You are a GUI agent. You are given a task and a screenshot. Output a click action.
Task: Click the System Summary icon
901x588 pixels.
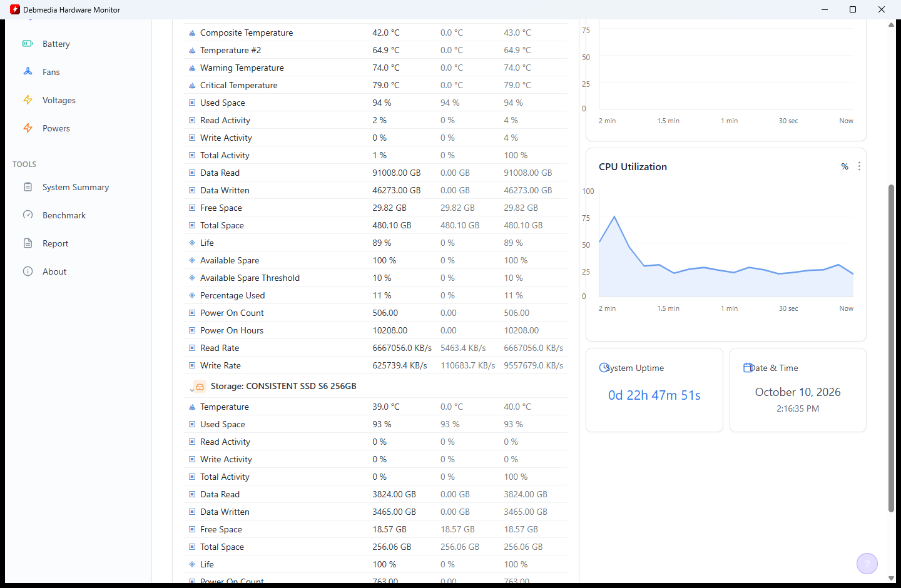[x=28, y=187]
